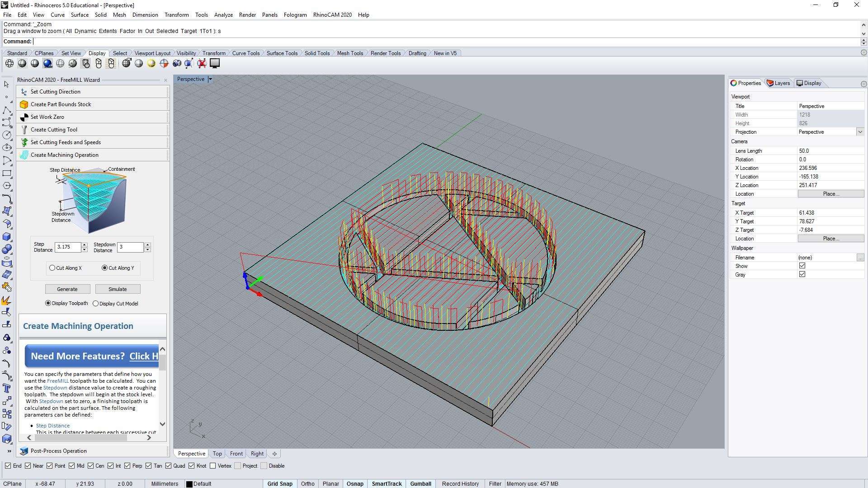Choose the Polygon tool in left sidebar
868x488 pixels.
[x=6, y=186]
